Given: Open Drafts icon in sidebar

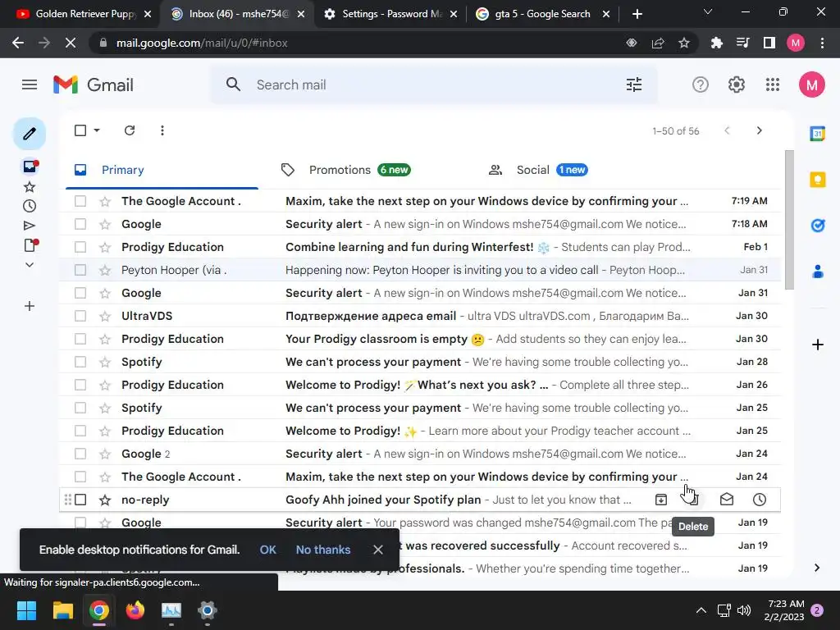Looking at the screenshot, I should [x=30, y=245].
